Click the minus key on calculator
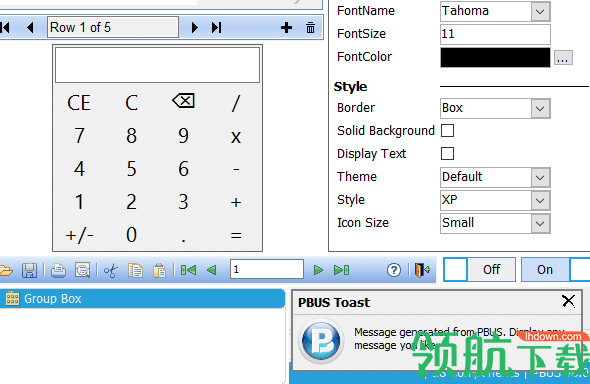The image size is (590, 384). click(236, 170)
